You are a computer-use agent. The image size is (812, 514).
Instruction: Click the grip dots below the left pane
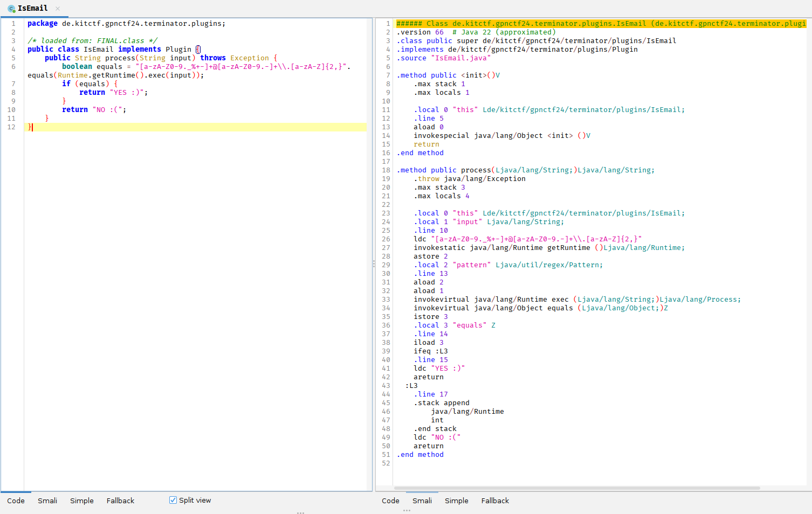coord(300,512)
